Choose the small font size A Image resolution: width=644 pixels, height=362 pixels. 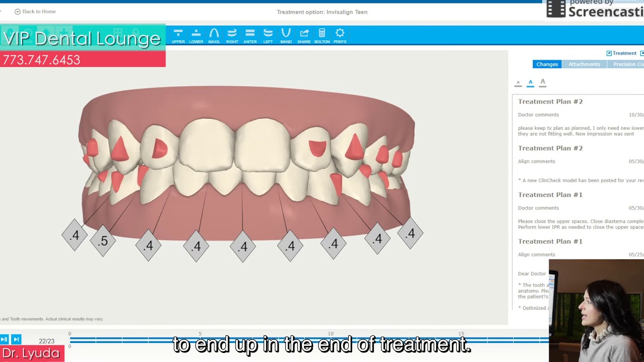(x=518, y=82)
